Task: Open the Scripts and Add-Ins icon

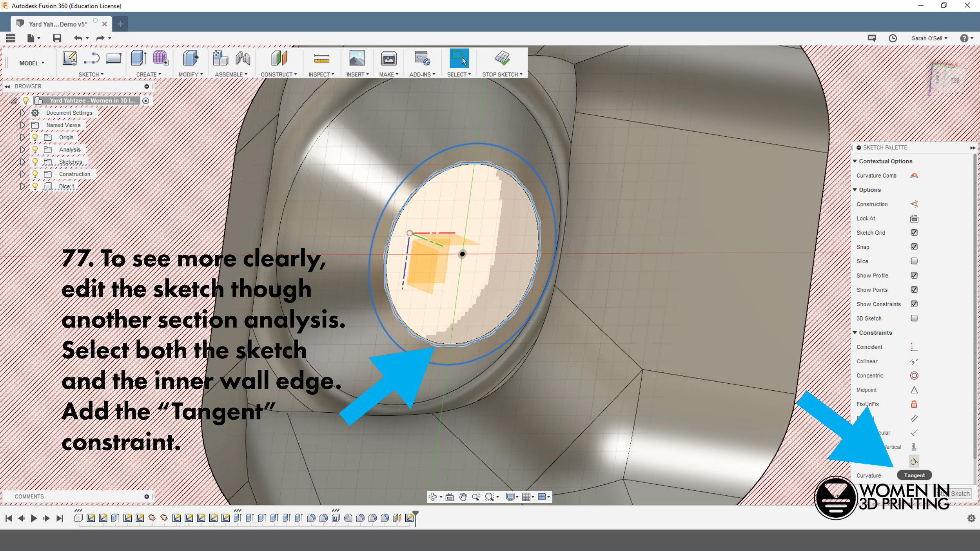Action: coord(422,58)
